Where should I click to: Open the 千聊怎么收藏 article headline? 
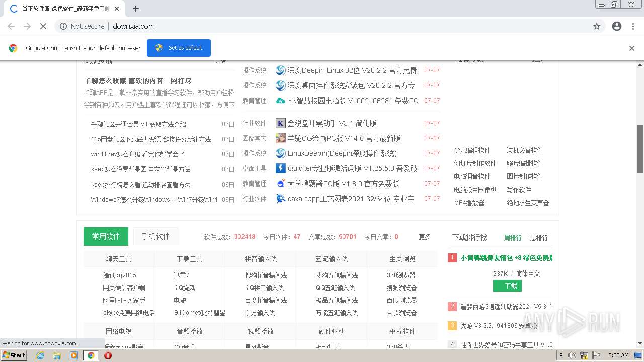point(138,81)
